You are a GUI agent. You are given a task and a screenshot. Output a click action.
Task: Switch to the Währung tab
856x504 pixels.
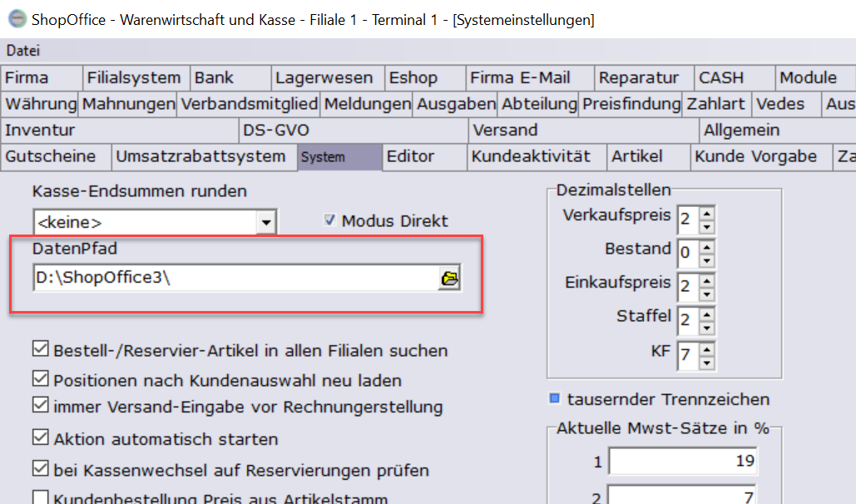click(40, 104)
